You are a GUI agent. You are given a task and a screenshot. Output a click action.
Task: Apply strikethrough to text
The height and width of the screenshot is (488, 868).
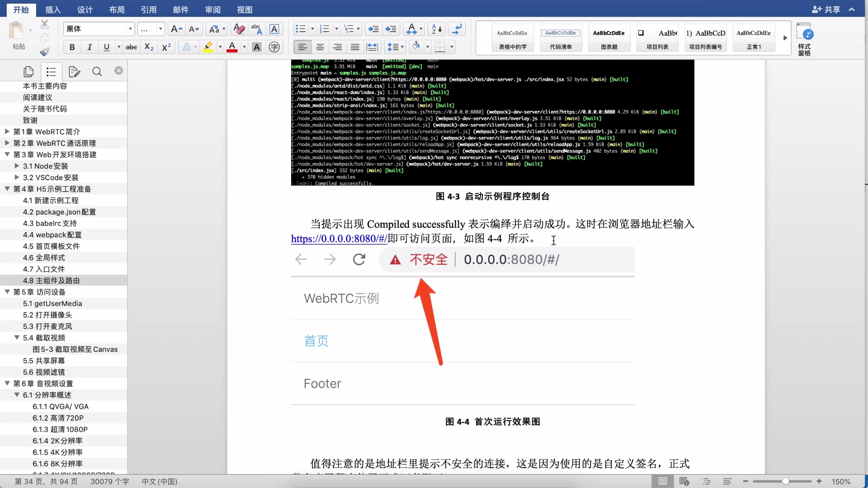[131, 47]
